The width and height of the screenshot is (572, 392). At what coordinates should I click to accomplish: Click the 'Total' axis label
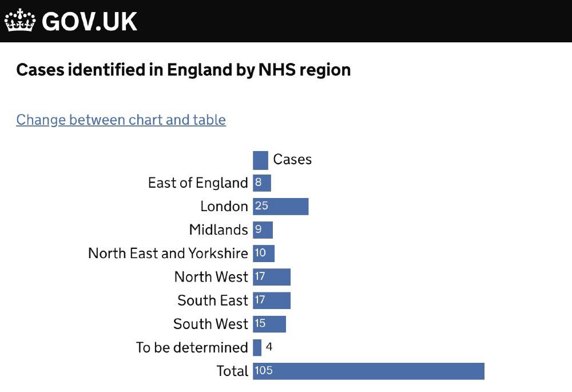click(x=232, y=371)
